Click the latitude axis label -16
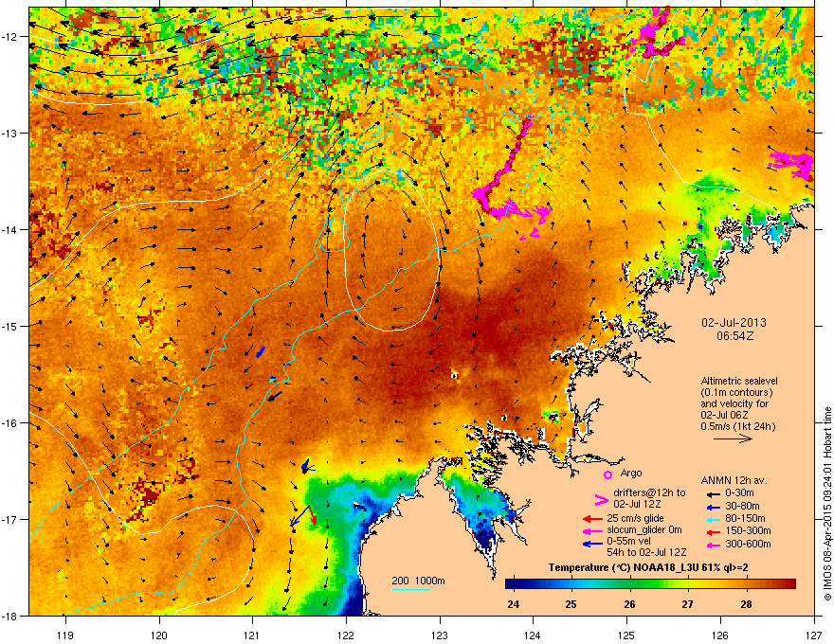Screen dimensions: 834x644 [x=9, y=423]
